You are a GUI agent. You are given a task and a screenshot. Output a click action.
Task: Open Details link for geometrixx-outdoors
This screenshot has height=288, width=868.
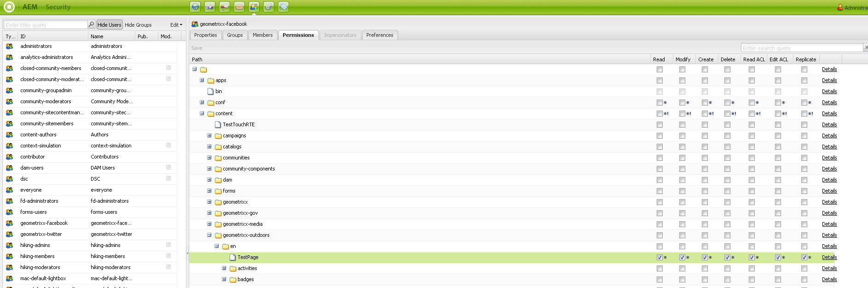point(829,235)
